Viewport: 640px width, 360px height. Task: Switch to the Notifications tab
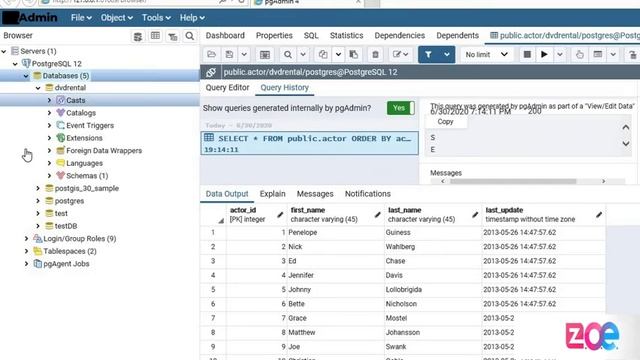coord(368,194)
